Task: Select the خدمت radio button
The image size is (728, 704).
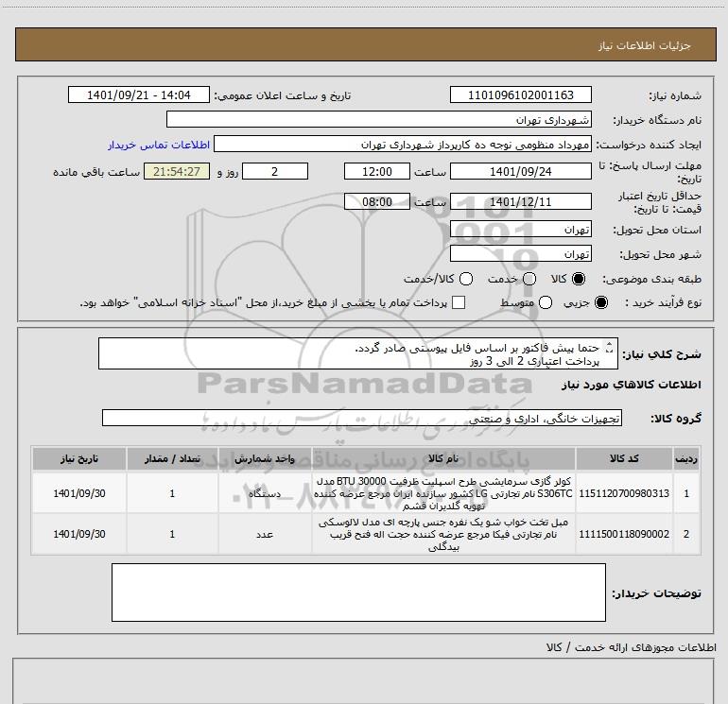Action: click(x=529, y=279)
